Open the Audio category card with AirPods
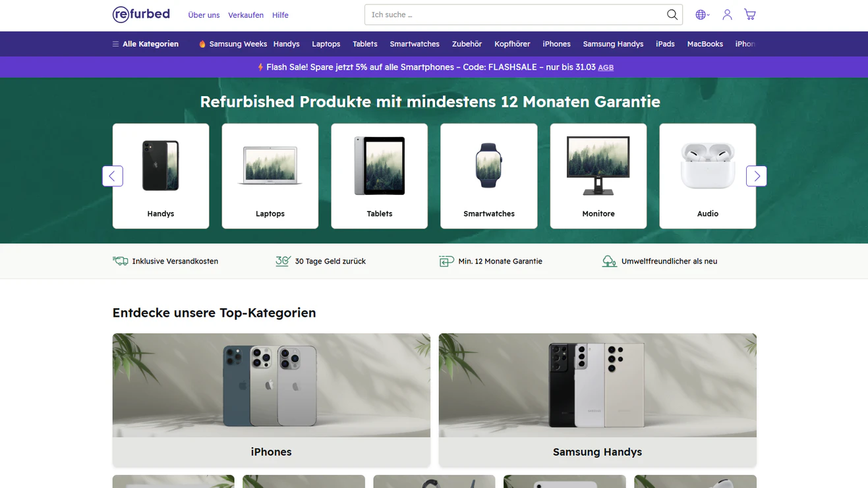The width and height of the screenshot is (868, 488). 707,176
